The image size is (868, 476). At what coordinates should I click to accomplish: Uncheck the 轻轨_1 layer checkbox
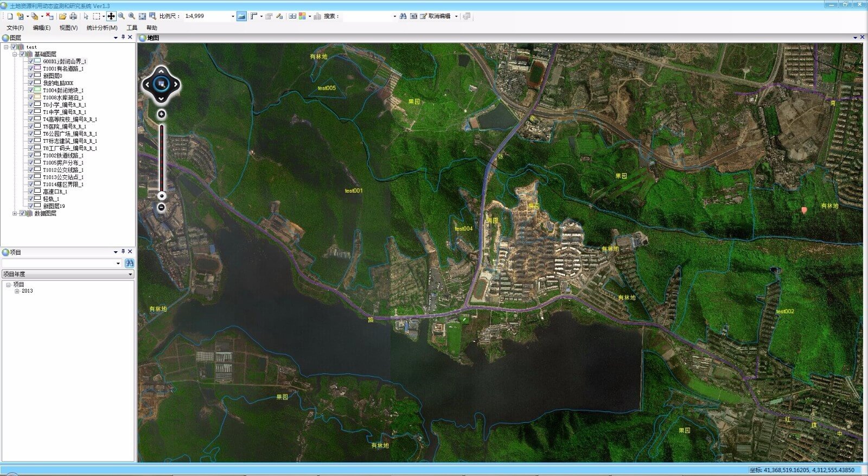coord(31,199)
